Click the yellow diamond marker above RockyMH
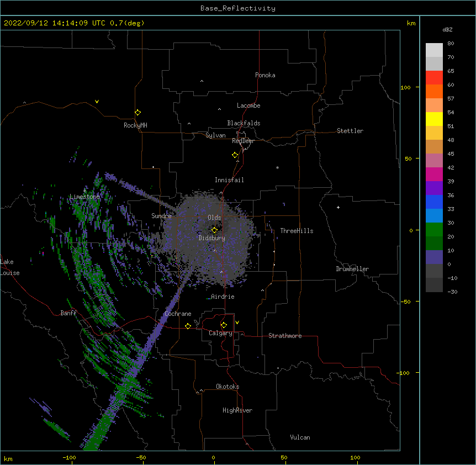 coord(137,113)
